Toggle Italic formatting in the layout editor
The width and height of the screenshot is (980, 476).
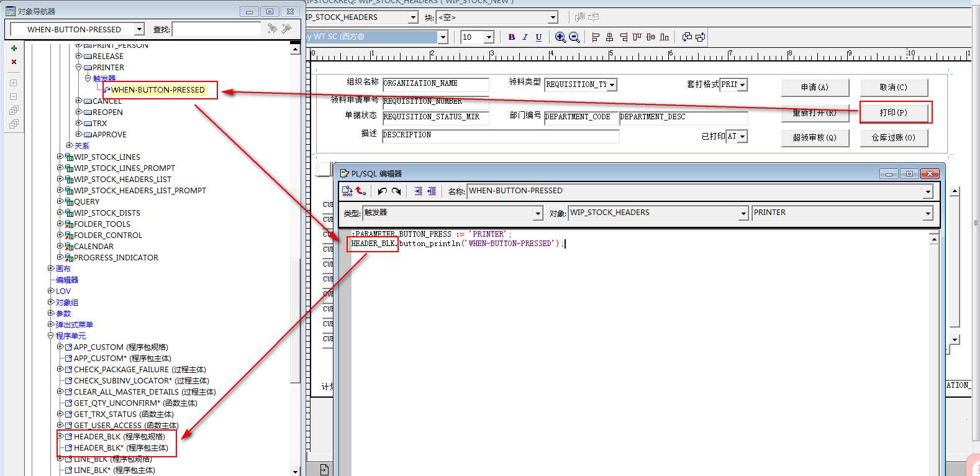pyautogui.click(x=525, y=37)
